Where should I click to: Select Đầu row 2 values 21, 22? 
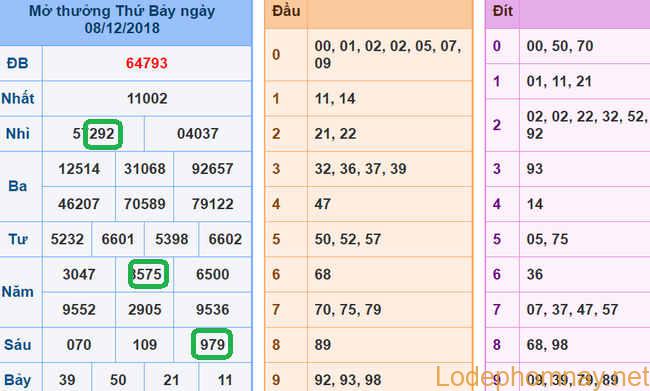335,134
